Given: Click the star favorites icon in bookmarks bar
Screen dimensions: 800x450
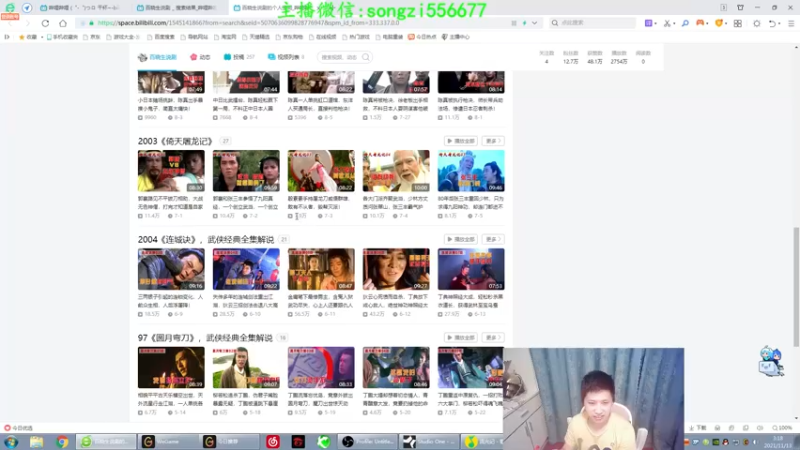Looking at the screenshot, I should (x=21, y=37).
